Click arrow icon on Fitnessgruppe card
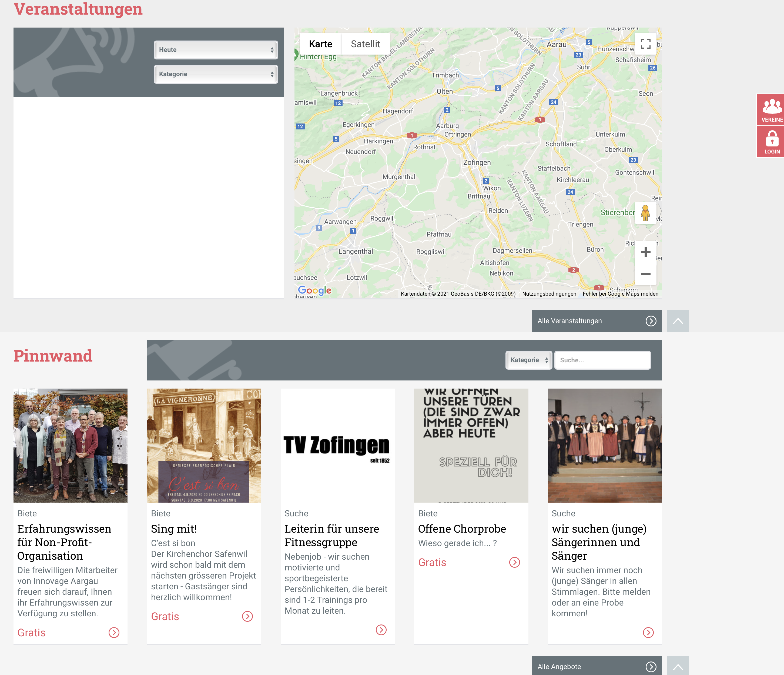This screenshot has width=784, height=675. point(381,630)
